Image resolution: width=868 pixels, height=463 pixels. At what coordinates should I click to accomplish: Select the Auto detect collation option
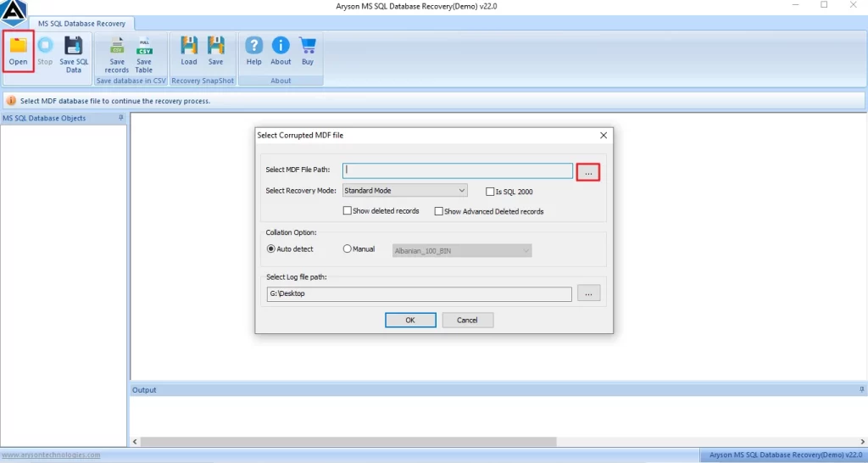(x=270, y=249)
